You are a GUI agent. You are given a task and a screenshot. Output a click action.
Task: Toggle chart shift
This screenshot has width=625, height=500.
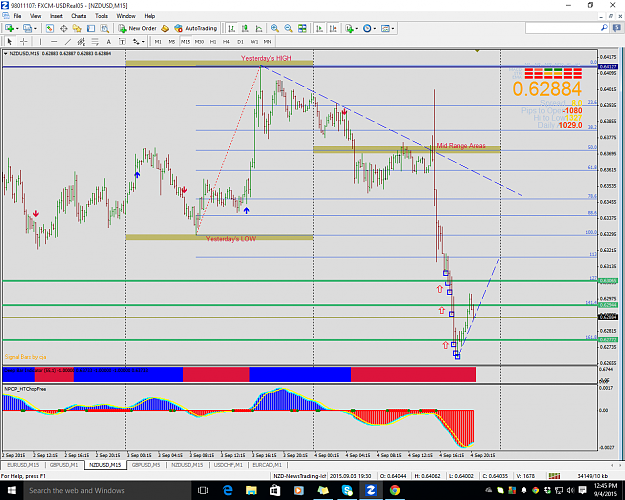333,28
